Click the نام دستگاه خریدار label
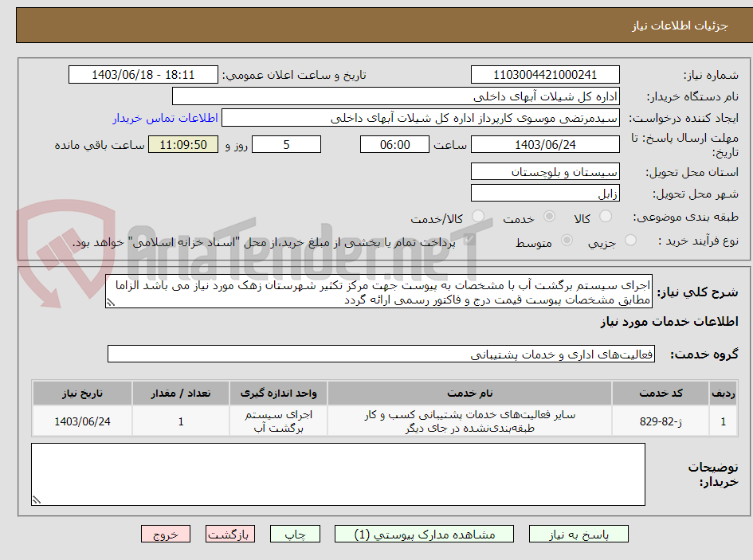This screenshot has width=753, height=560. tap(692, 97)
